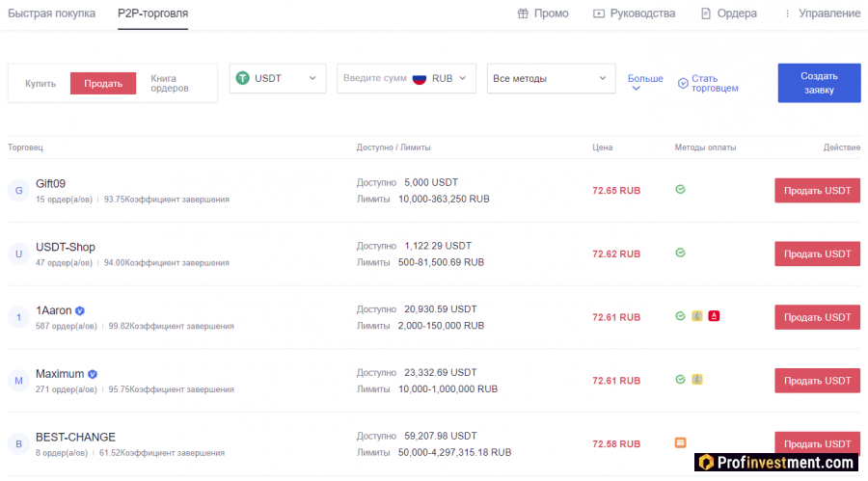Image resolution: width=868 pixels, height=481 pixels.
Task: Open trader name BEST-CHANGE
Action: (75, 438)
